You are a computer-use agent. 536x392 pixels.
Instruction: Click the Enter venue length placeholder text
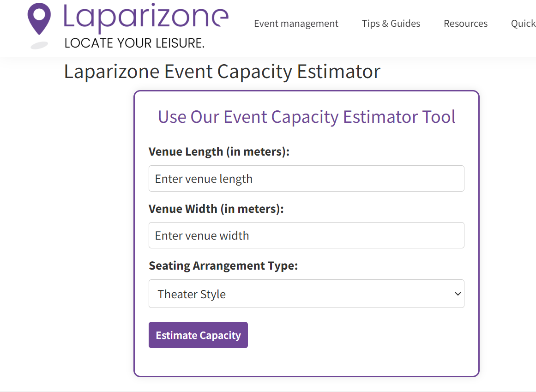(204, 178)
